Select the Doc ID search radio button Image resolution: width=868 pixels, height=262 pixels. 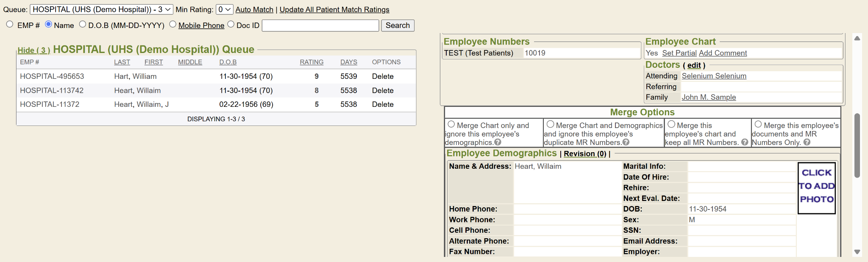(231, 25)
